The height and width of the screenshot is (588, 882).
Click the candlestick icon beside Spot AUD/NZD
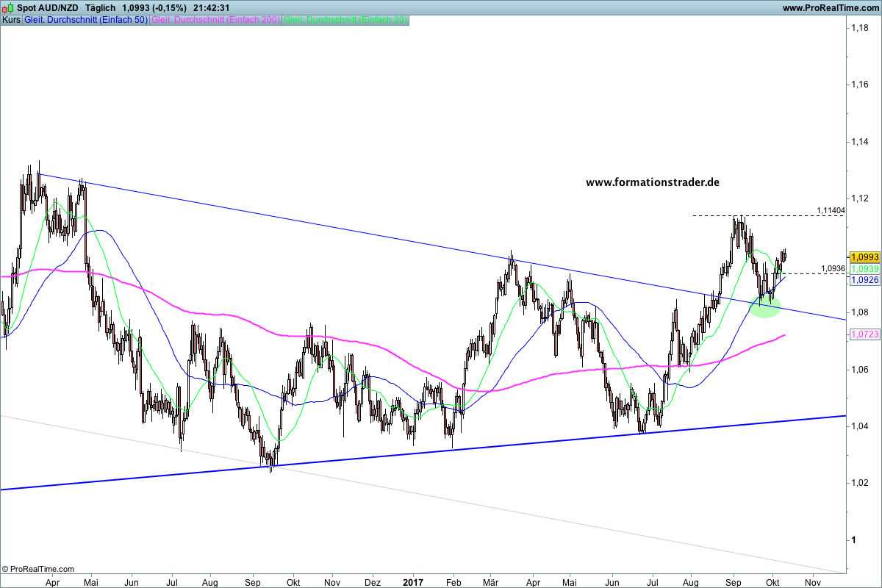[7, 7]
